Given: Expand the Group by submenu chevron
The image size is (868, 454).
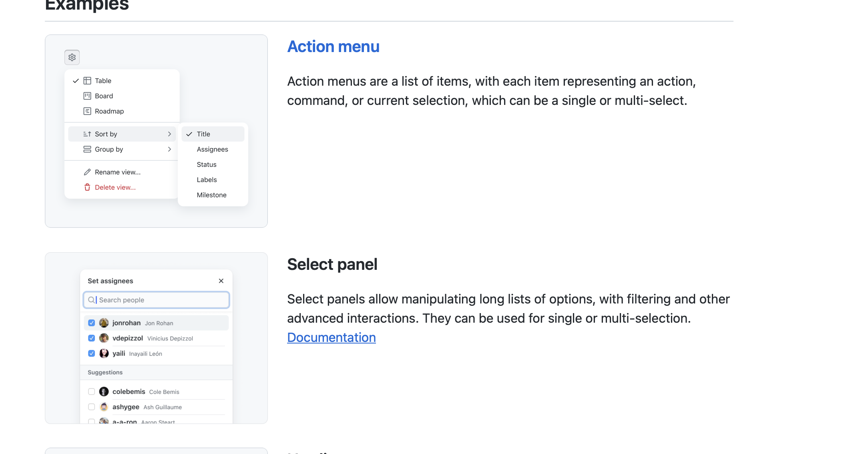Looking at the screenshot, I should click(169, 149).
